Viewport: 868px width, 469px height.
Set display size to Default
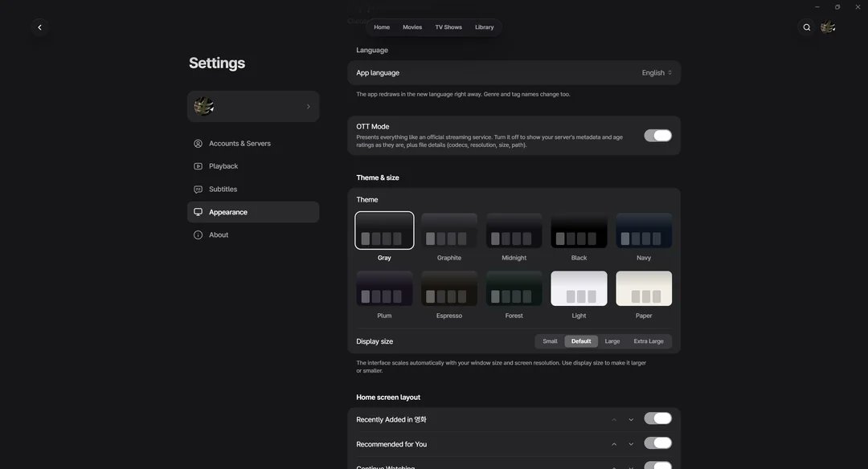tap(581, 341)
